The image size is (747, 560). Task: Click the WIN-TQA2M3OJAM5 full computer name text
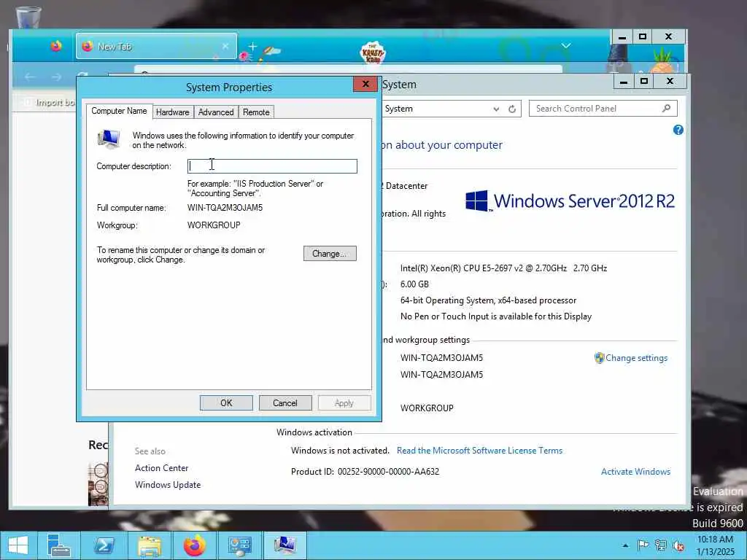(x=225, y=208)
